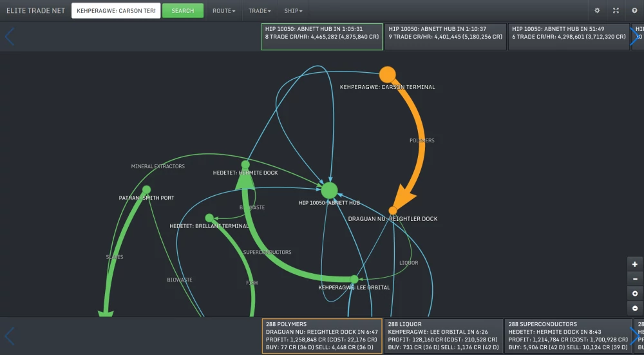
Task: Click the station search input field
Action: [x=116, y=11]
